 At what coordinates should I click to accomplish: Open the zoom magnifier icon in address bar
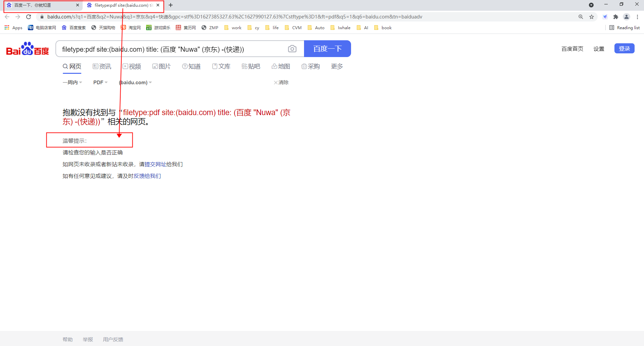coord(581,17)
